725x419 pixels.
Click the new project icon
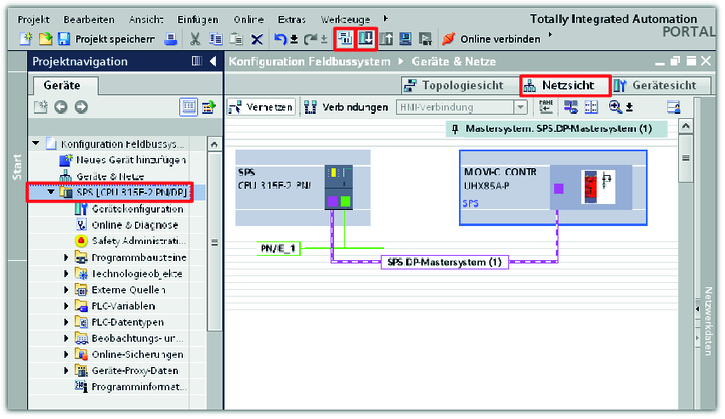[25, 39]
